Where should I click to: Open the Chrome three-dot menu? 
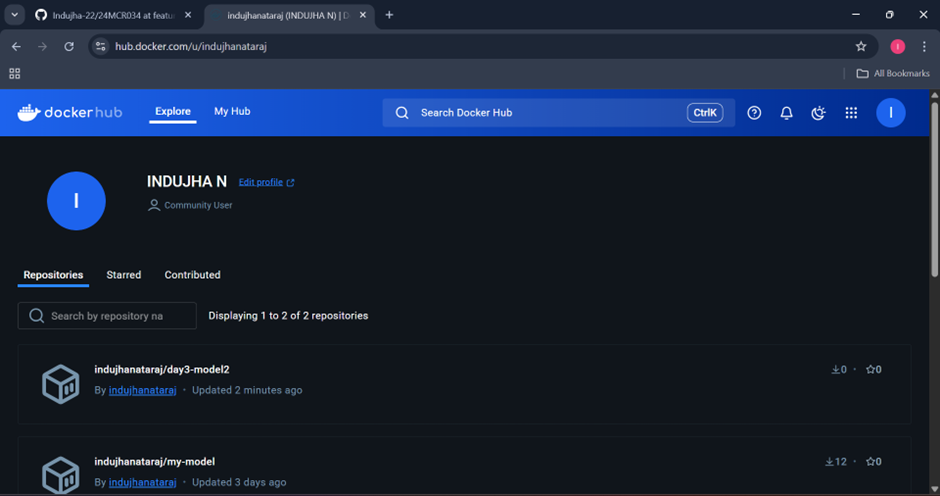pyautogui.click(x=924, y=46)
